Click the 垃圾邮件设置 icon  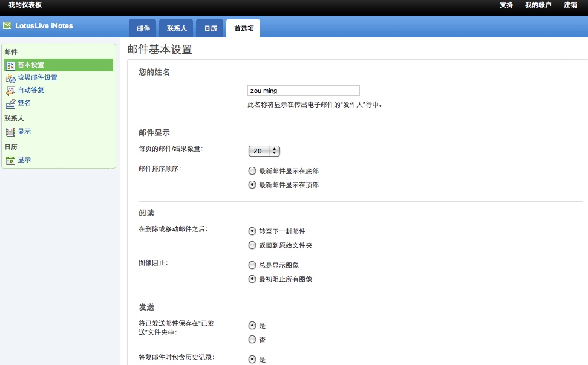click(x=10, y=78)
